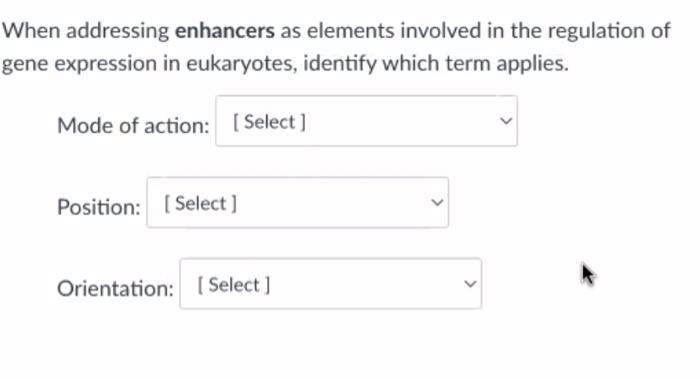Click the "Orientation:" label text
Screen dimensions: 700x378
tap(115, 288)
